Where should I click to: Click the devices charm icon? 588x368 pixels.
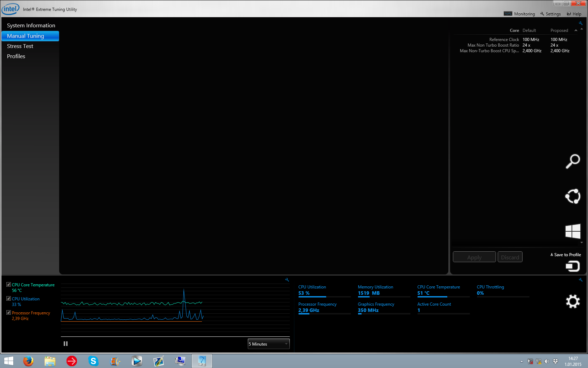(573, 267)
